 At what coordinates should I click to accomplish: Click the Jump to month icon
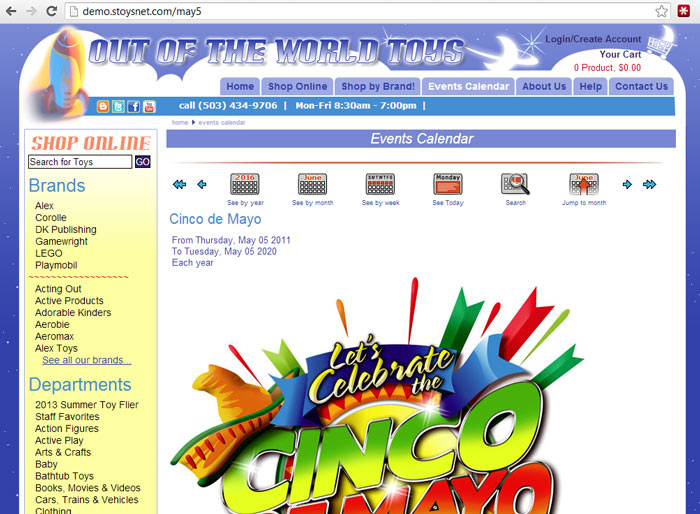(x=584, y=184)
